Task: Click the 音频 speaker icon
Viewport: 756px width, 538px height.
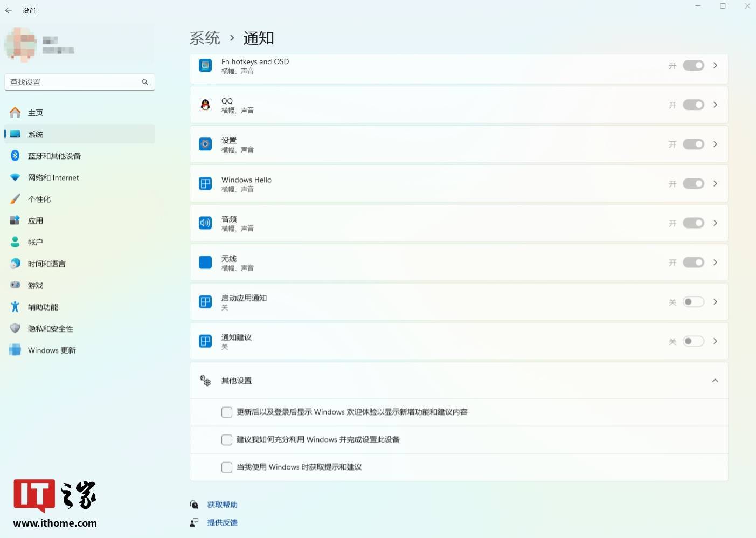Action: [205, 223]
